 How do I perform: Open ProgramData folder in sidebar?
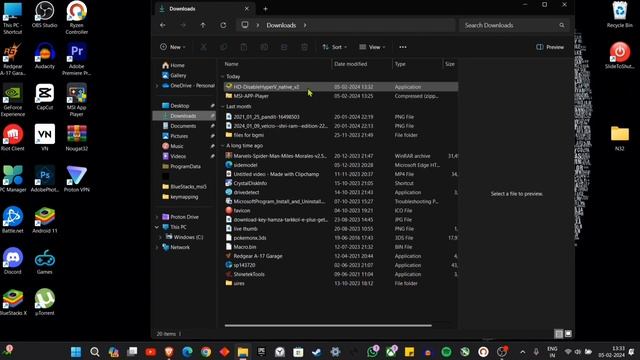185,166
